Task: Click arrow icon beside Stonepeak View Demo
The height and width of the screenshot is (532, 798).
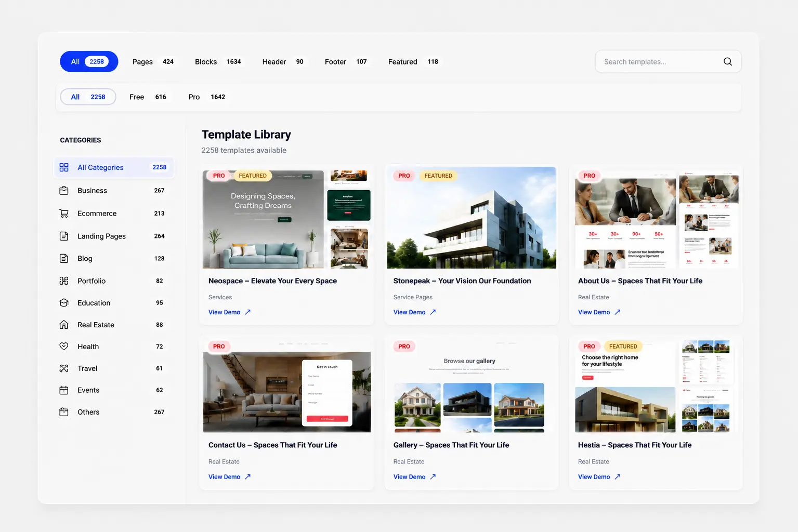Action: point(433,312)
